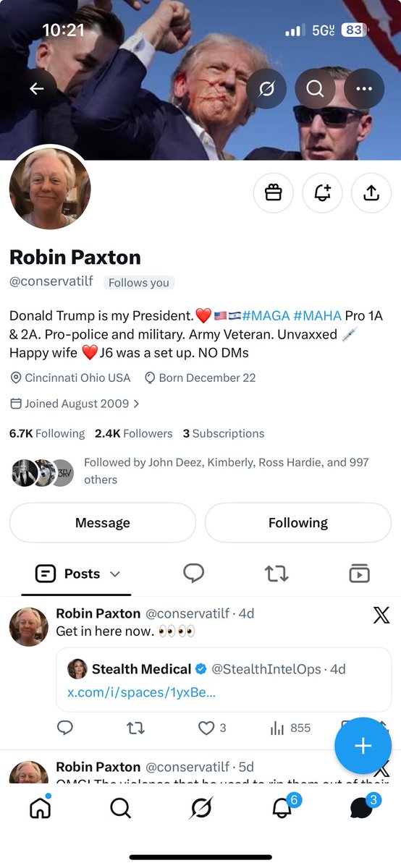The width and height of the screenshot is (401, 868).
Task: Open the Notifications bell in bottom bar
Action: pos(282,807)
